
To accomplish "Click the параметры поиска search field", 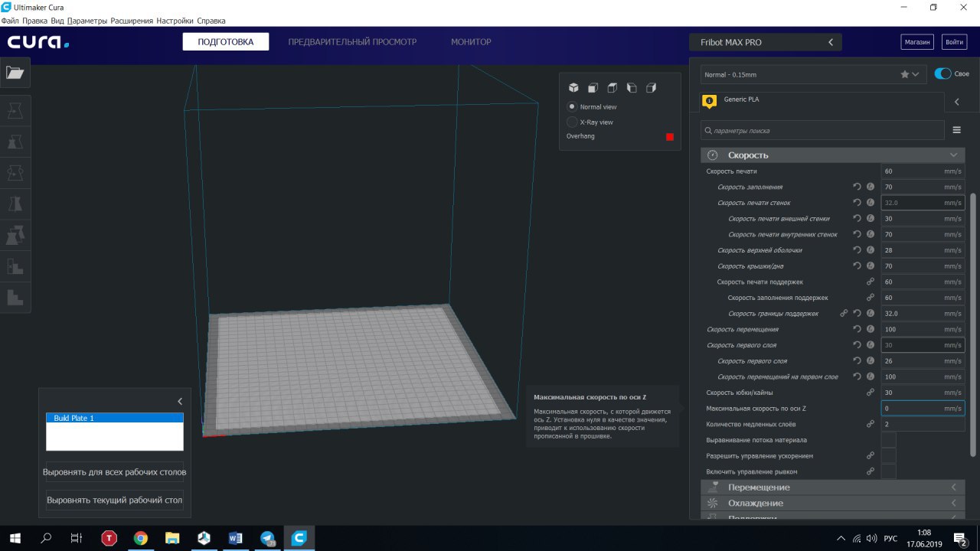I will [822, 130].
